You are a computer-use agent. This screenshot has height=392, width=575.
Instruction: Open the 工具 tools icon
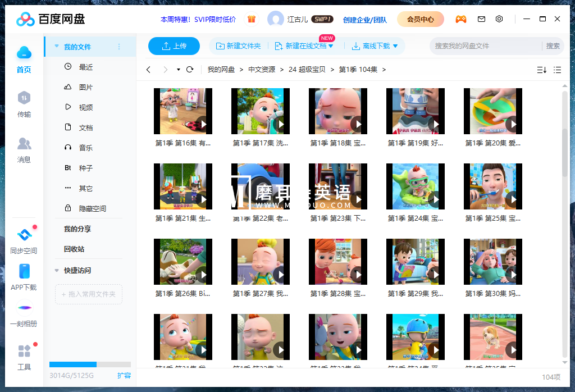coord(24,352)
